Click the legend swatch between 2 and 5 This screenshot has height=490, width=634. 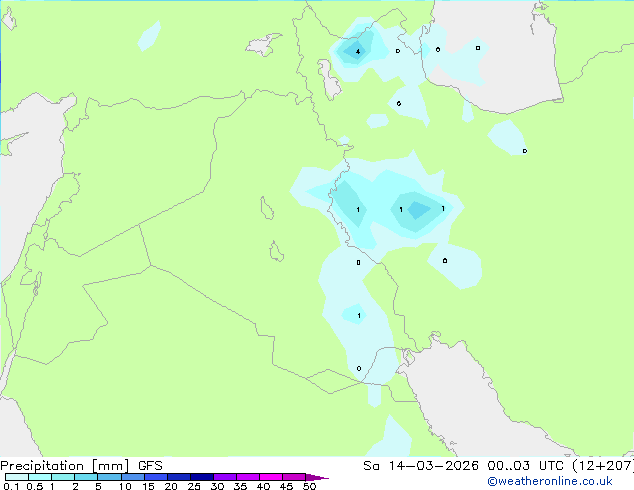86,477
